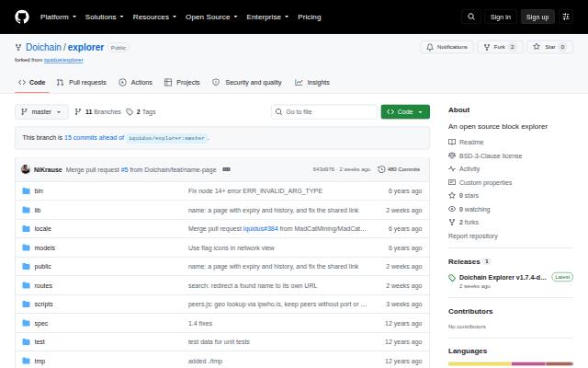Image resolution: width=588 pixels, height=368 pixels.
Task: Open the 480 Commits history link
Action: pos(399,169)
